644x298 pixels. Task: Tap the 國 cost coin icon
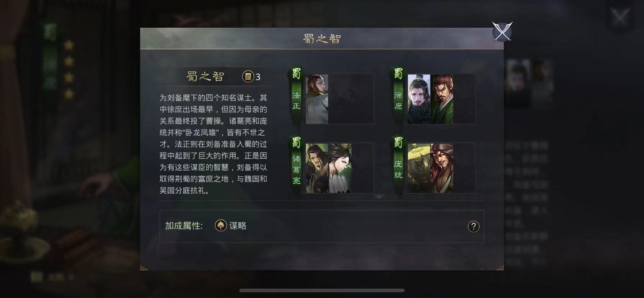point(248,76)
